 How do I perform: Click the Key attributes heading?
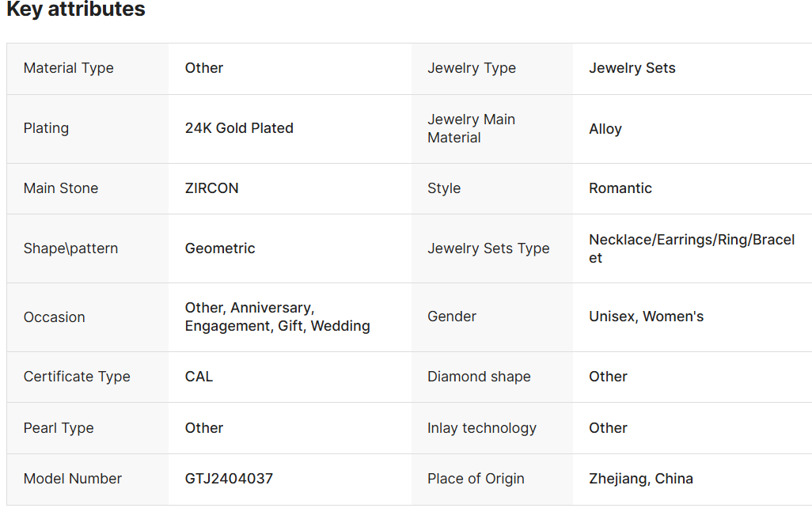point(76,9)
